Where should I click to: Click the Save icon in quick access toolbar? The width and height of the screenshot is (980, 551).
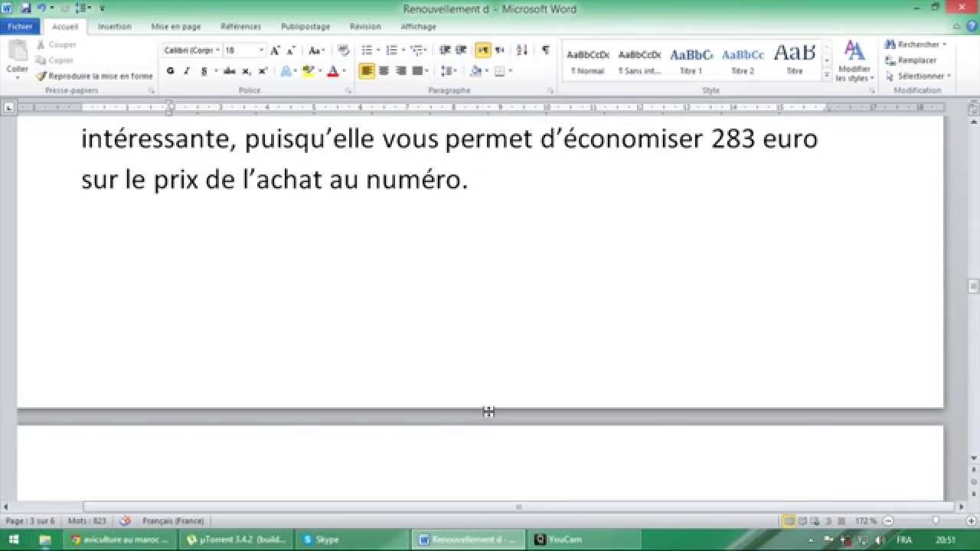click(x=26, y=8)
